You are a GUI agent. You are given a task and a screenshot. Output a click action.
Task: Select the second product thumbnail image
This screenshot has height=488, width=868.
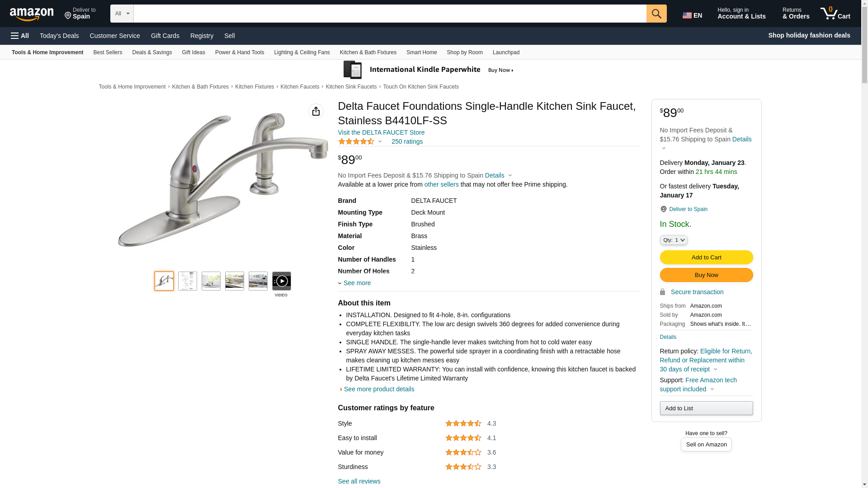click(187, 281)
